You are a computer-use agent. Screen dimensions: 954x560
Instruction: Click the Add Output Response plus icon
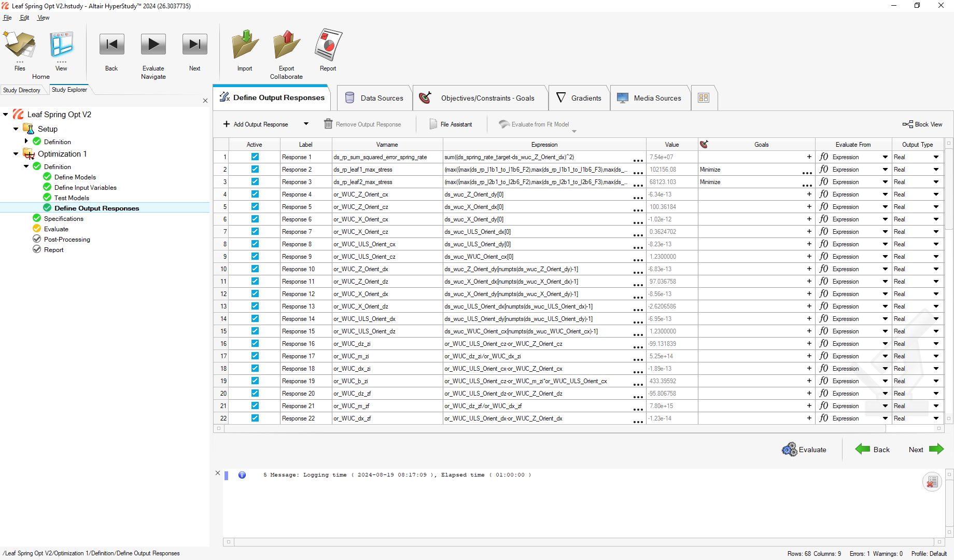click(x=227, y=124)
